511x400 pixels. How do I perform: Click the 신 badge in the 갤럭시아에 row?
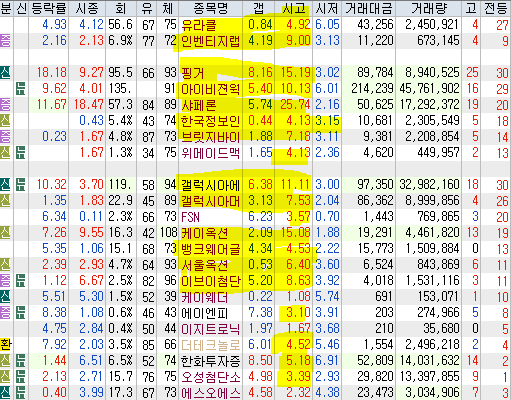coord(5,185)
